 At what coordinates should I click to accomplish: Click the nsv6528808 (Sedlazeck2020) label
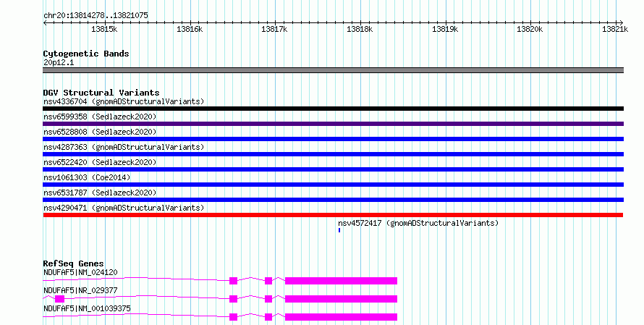100,132
